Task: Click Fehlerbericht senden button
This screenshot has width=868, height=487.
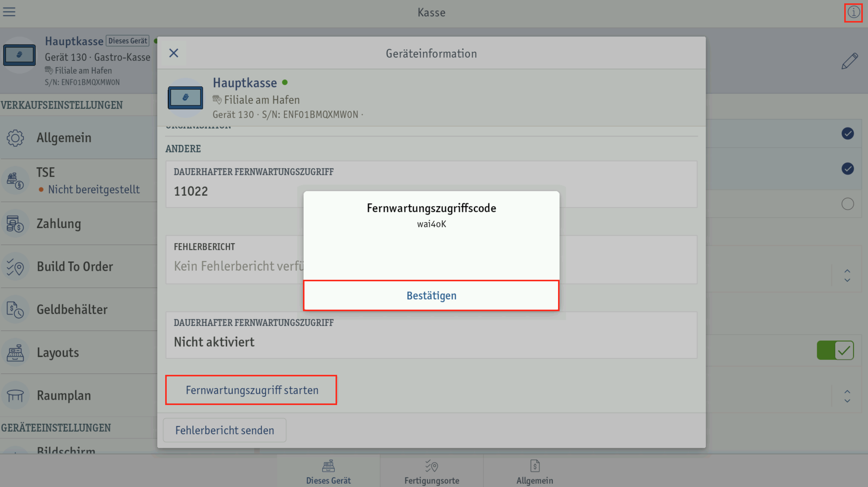Action: coord(225,430)
